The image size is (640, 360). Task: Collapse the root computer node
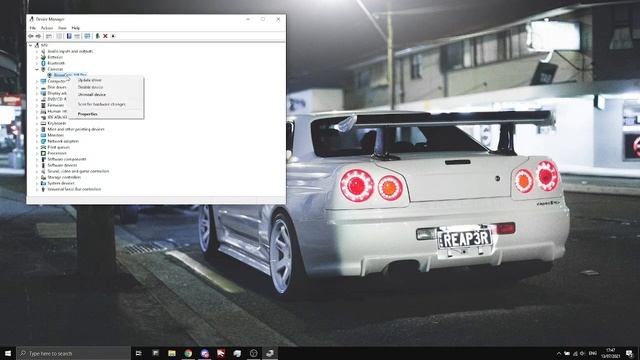[31, 45]
